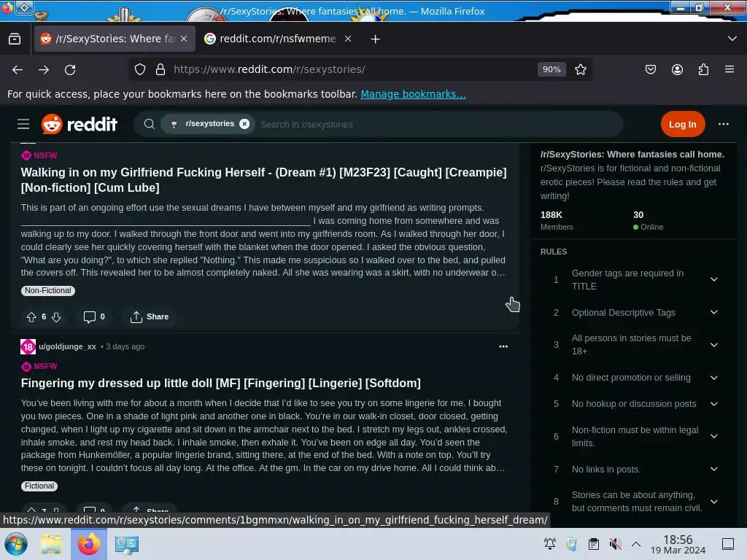The image size is (747, 560).
Task: Click the magnifier search icon in Reddit
Action: 149,124
